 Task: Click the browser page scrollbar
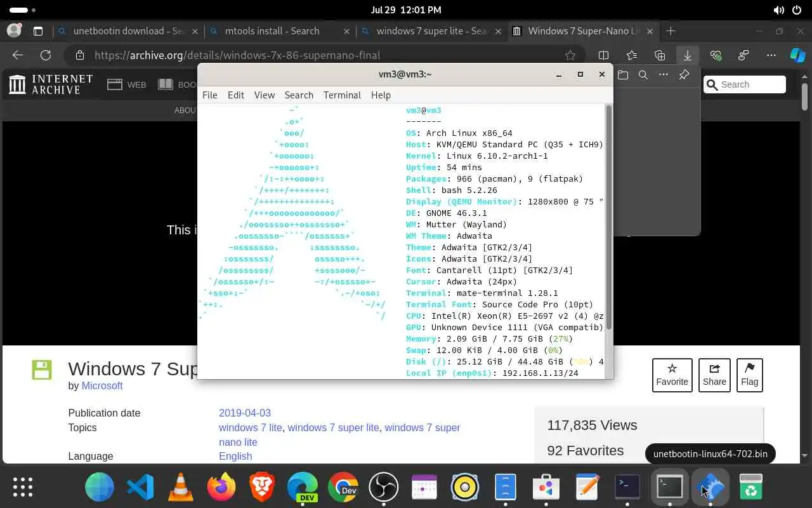point(804,97)
